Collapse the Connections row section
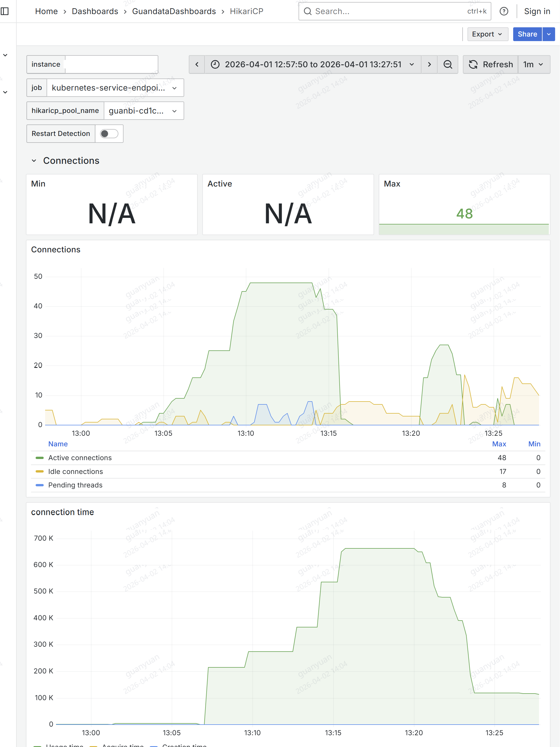 tap(34, 161)
